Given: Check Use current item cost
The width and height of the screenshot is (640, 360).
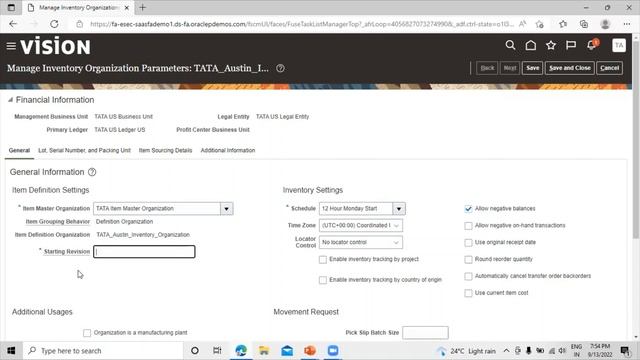Looking at the screenshot, I should click(468, 293).
